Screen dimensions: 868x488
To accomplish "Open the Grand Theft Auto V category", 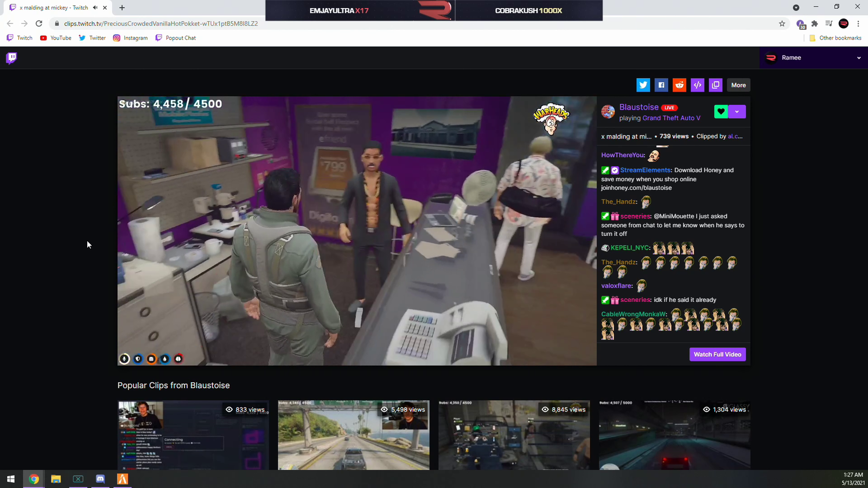I will click(x=671, y=118).
